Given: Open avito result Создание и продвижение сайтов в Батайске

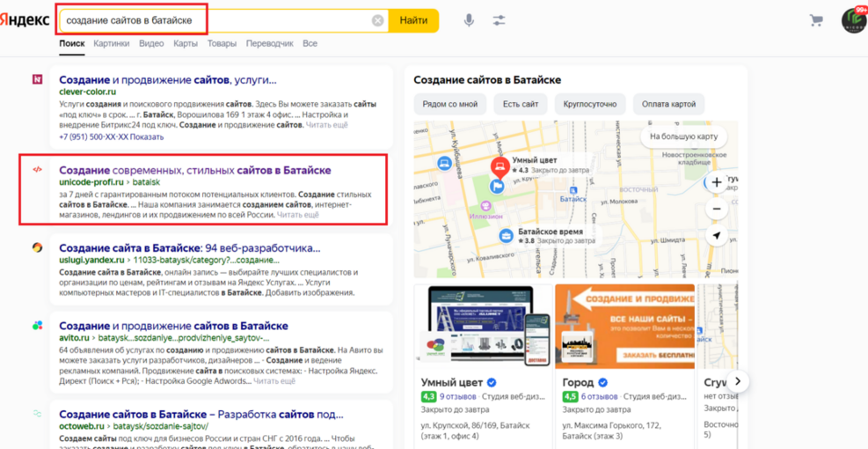Looking at the screenshot, I should (173, 326).
